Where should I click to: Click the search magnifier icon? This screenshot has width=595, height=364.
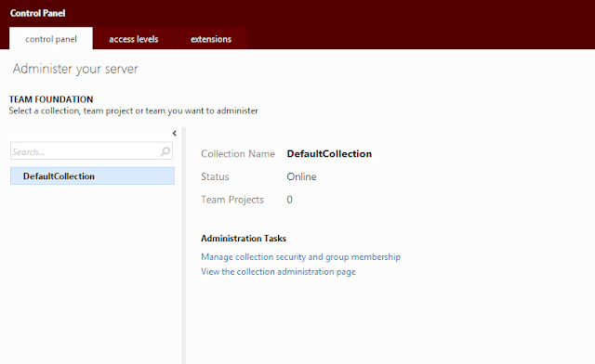[165, 151]
